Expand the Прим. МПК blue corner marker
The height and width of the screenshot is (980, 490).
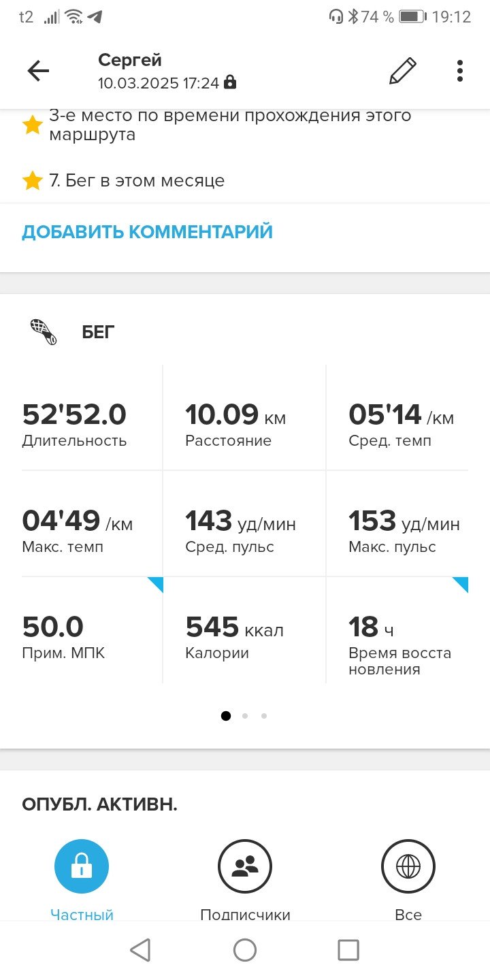pos(157,584)
